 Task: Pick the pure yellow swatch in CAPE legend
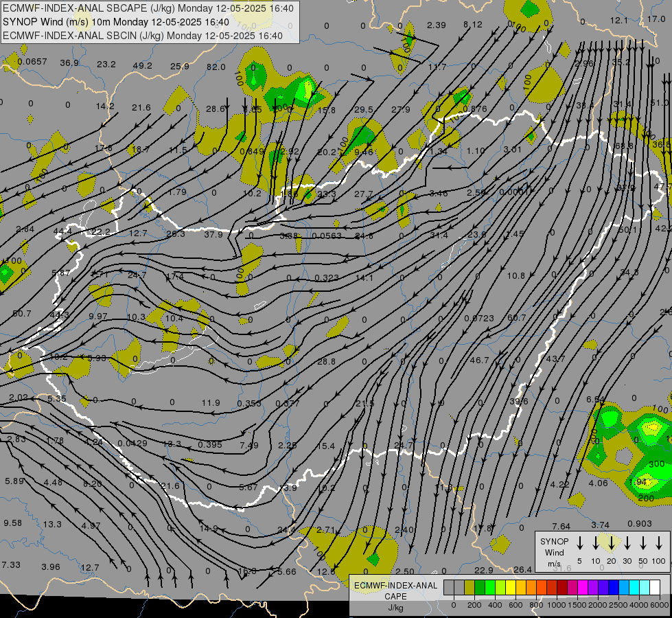[511, 587]
